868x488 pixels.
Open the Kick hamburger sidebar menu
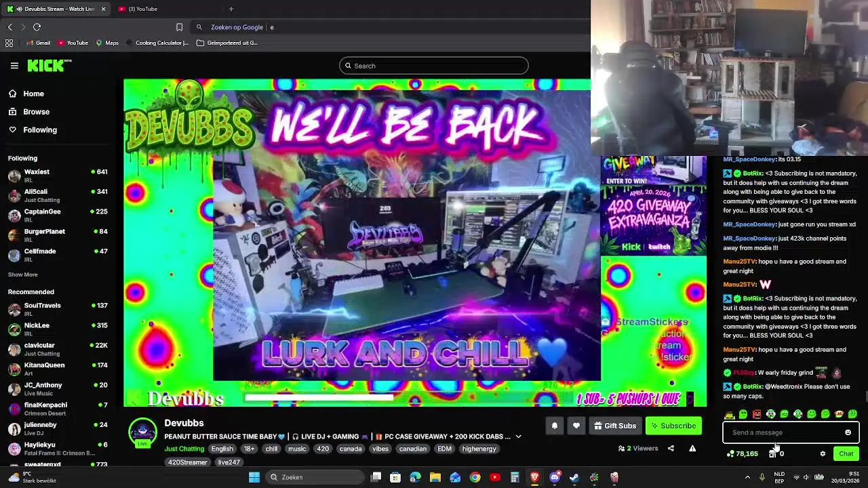14,66
